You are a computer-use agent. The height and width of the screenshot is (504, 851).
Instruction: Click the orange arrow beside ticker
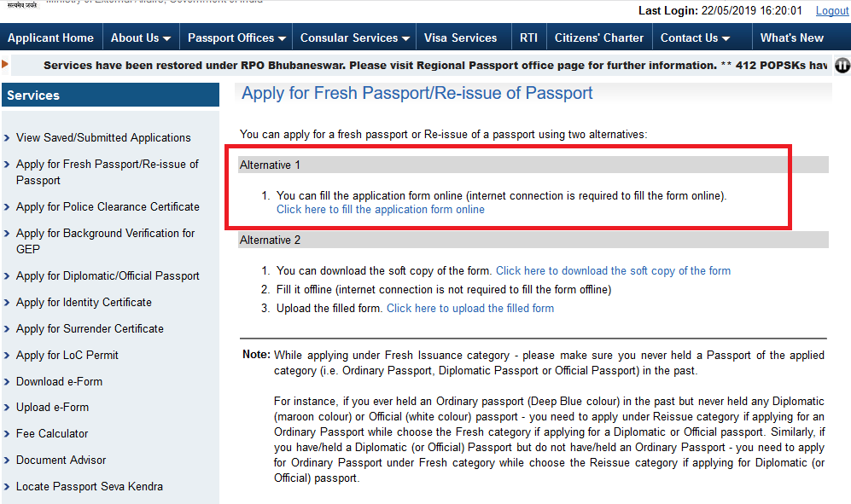pyautogui.click(x=5, y=64)
